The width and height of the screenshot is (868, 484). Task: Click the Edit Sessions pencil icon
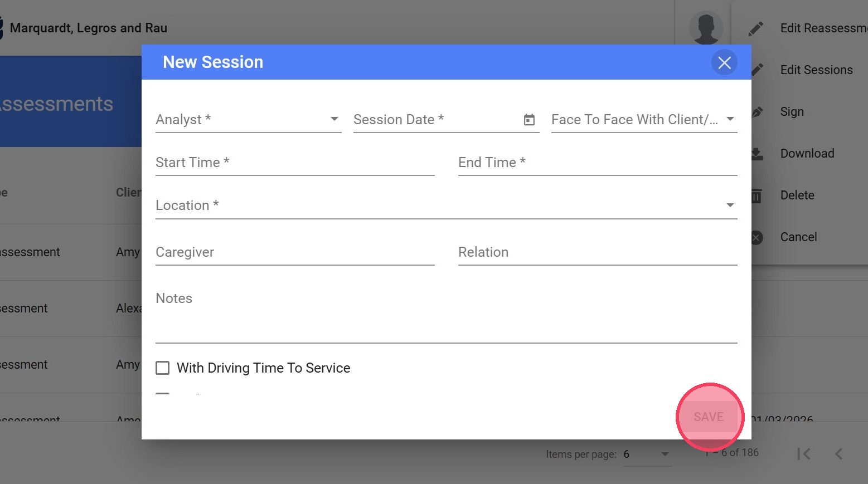tap(757, 70)
